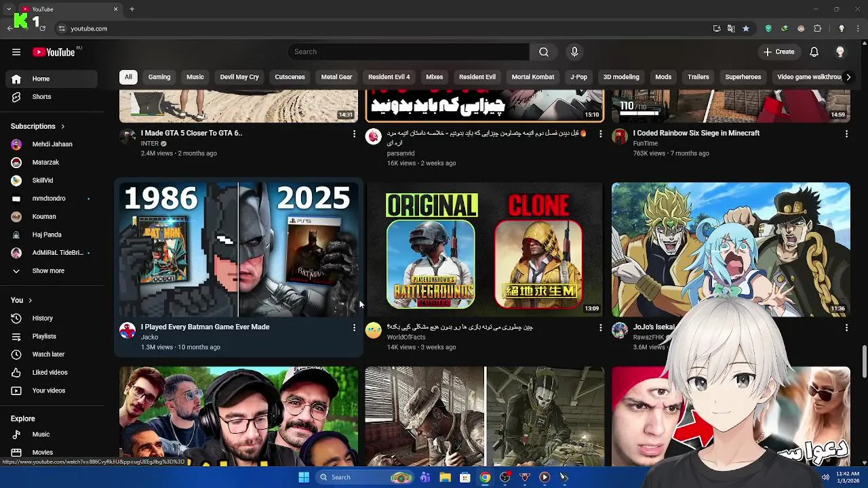Open SkillVid channel subscription
The image size is (868, 488).
click(x=52, y=180)
